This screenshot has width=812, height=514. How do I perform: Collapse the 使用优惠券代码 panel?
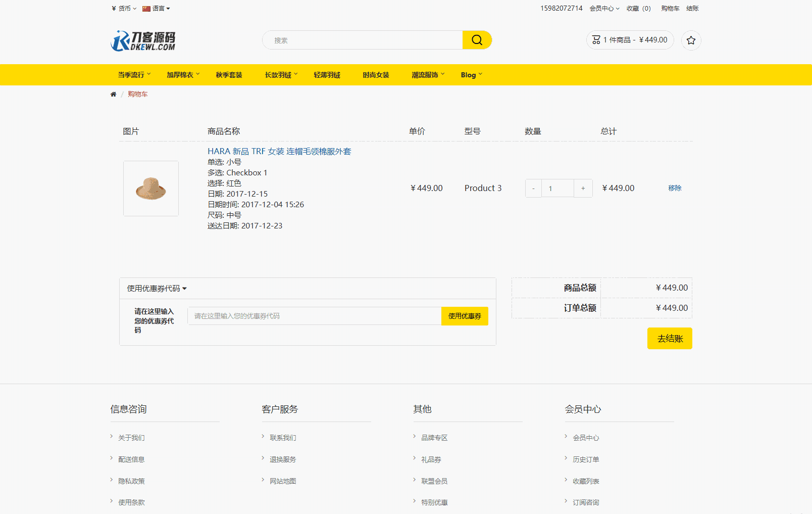[x=157, y=289]
